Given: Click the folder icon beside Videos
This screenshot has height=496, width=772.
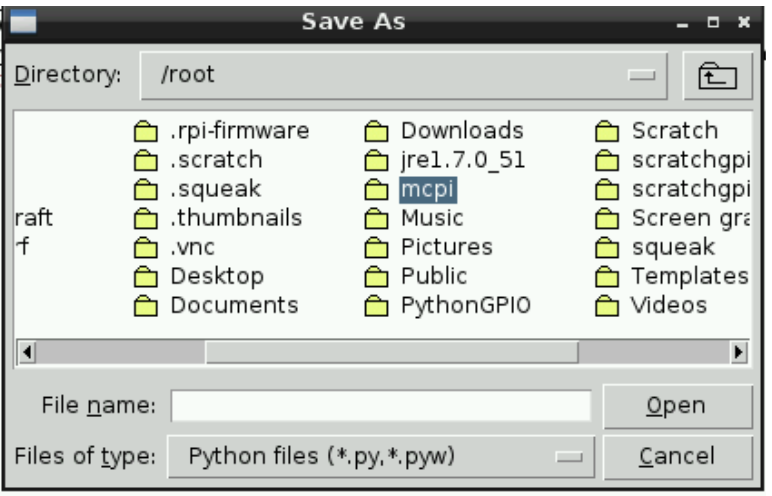Looking at the screenshot, I should point(607,306).
